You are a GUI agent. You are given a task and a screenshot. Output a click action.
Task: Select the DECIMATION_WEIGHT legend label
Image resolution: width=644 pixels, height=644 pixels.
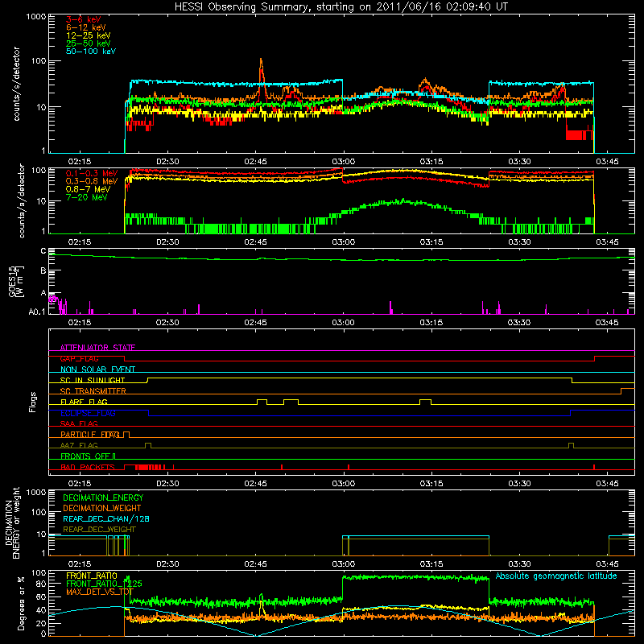[x=102, y=508]
